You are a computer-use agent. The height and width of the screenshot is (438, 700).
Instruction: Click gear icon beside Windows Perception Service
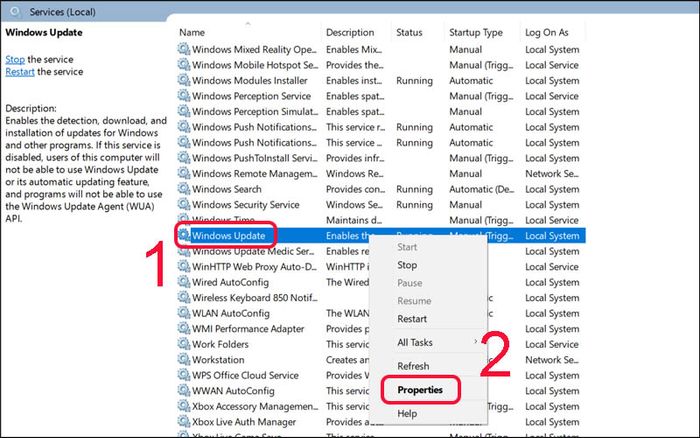coord(183,96)
